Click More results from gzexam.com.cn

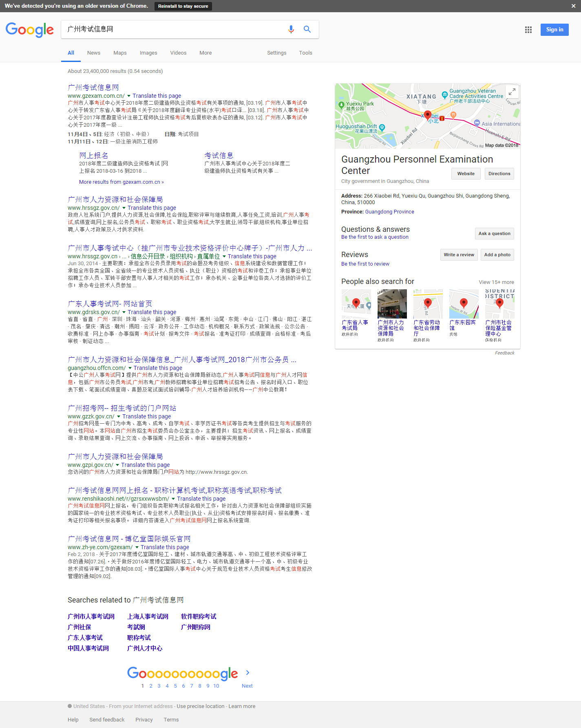(x=122, y=182)
